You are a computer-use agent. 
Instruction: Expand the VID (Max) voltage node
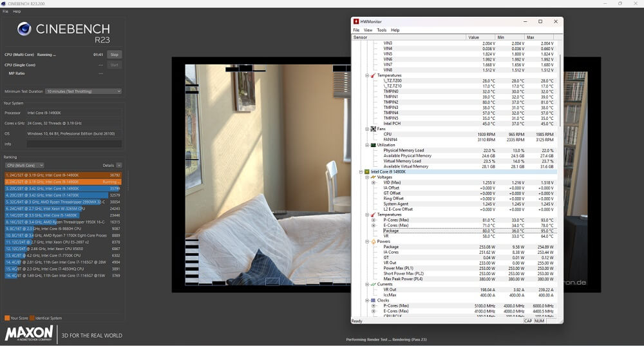[373, 182]
